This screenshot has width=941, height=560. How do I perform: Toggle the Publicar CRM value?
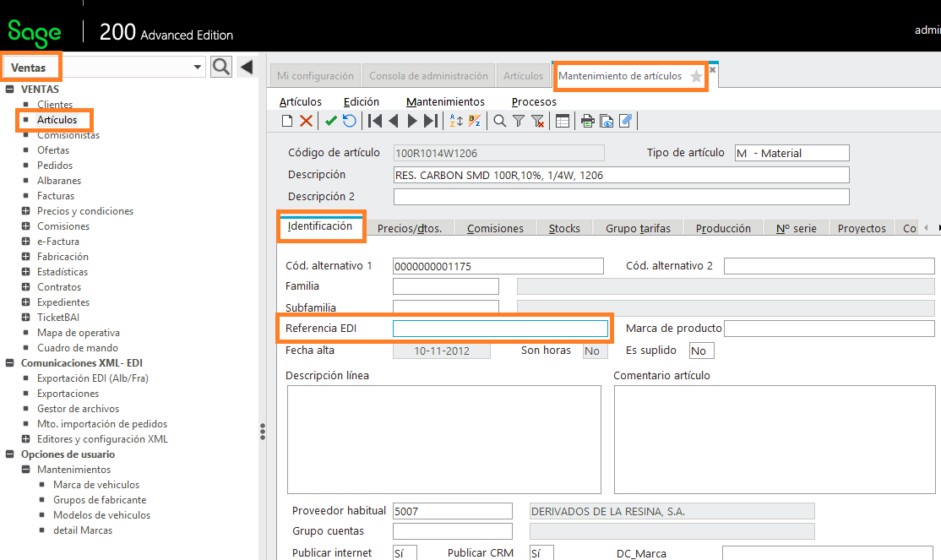(x=541, y=553)
